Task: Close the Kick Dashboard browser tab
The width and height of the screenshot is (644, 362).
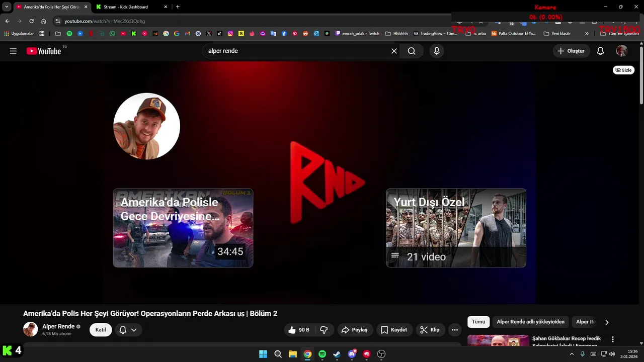Action: (x=166, y=7)
